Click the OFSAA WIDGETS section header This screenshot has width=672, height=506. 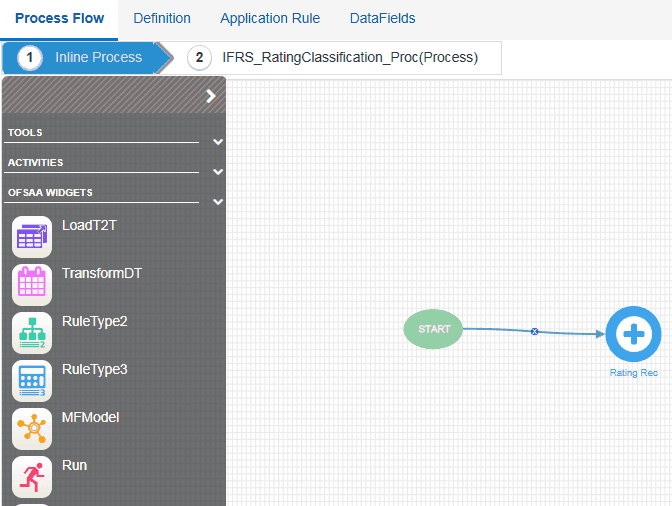pos(50,192)
